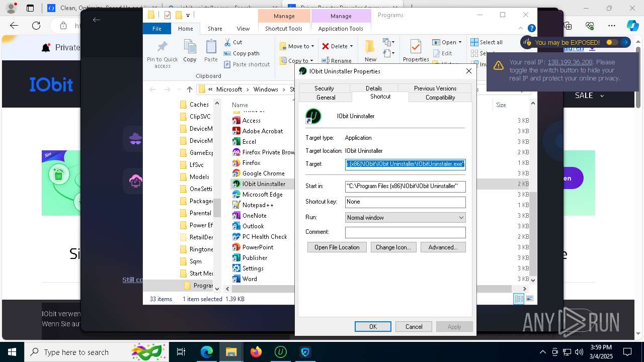The image size is (644, 362).
Task: Select the Ringtones folder in tree
Action: (x=197, y=249)
